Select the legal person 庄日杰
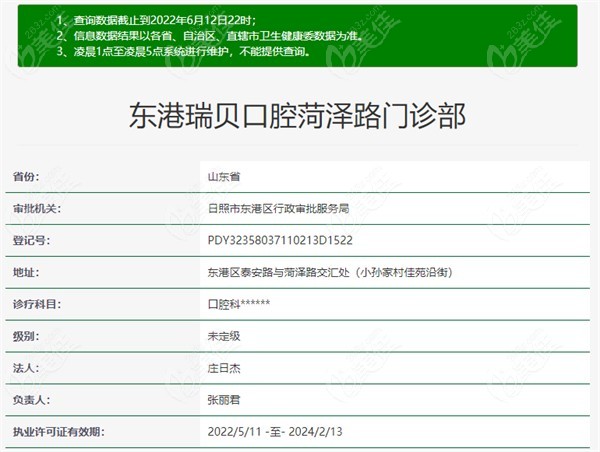Screen dimensions: 600x452 pos(224,368)
